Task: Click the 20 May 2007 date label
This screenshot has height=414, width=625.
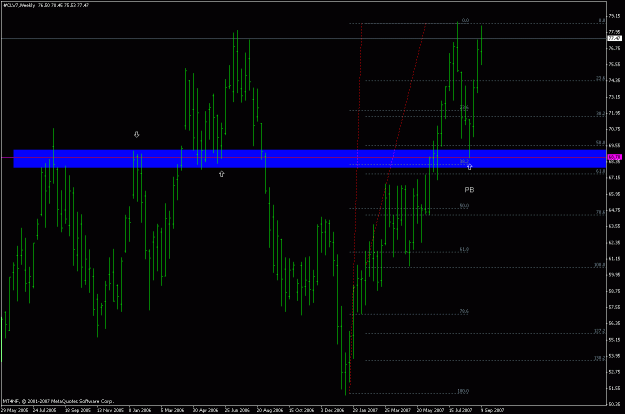Action: coord(430,410)
